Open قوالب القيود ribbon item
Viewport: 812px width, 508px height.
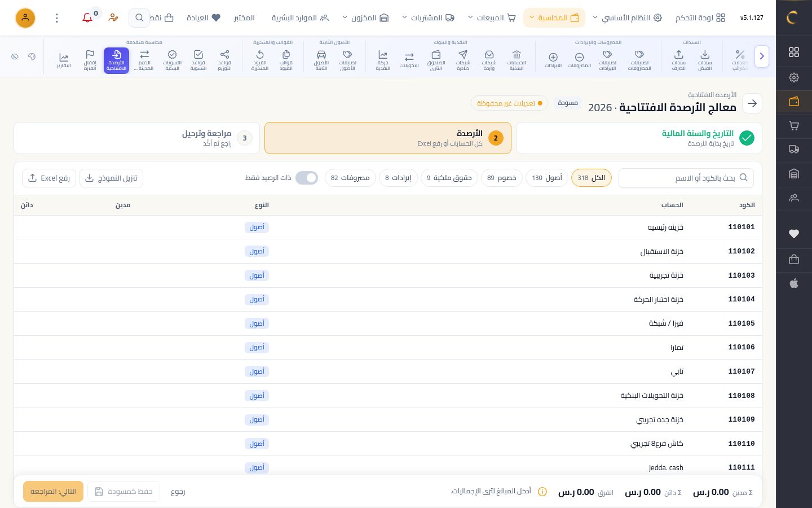pyautogui.click(x=286, y=60)
